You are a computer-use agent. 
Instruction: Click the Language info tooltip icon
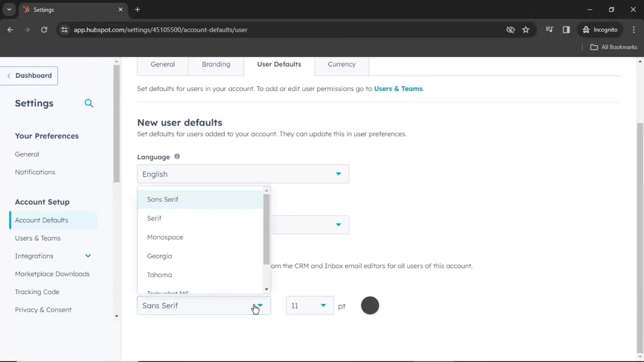tap(177, 157)
